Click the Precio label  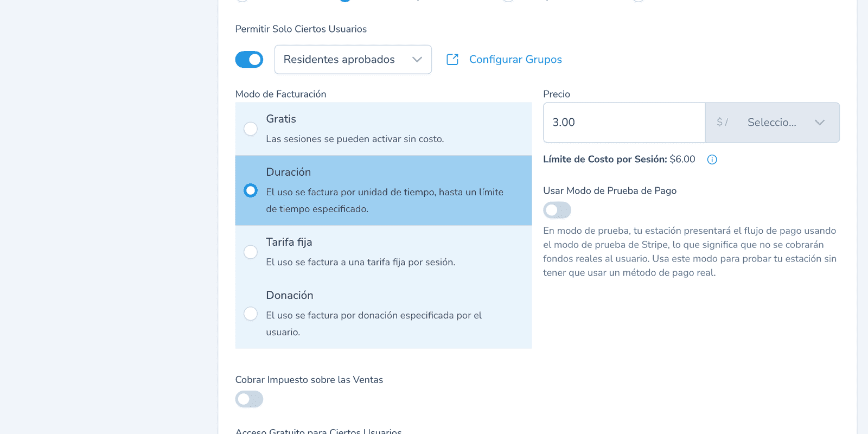point(557,94)
